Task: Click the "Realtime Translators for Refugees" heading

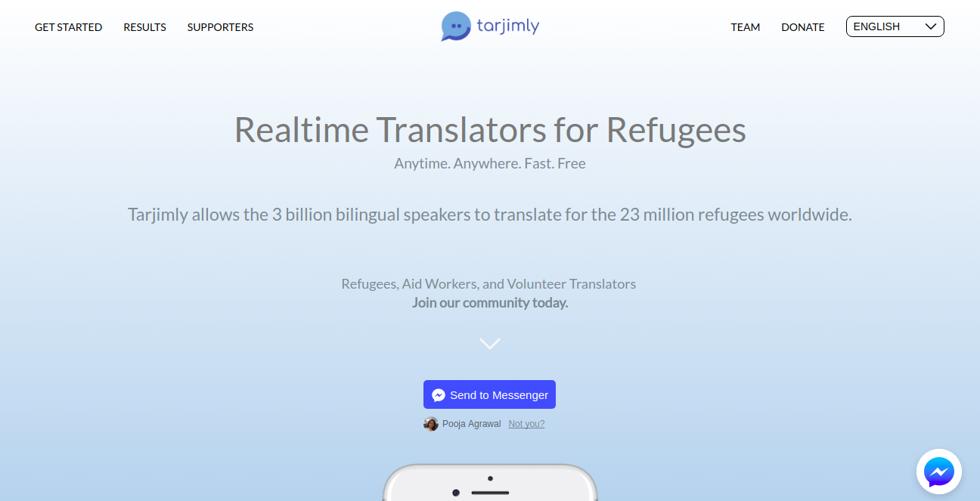Action: click(x=490, y=129)
